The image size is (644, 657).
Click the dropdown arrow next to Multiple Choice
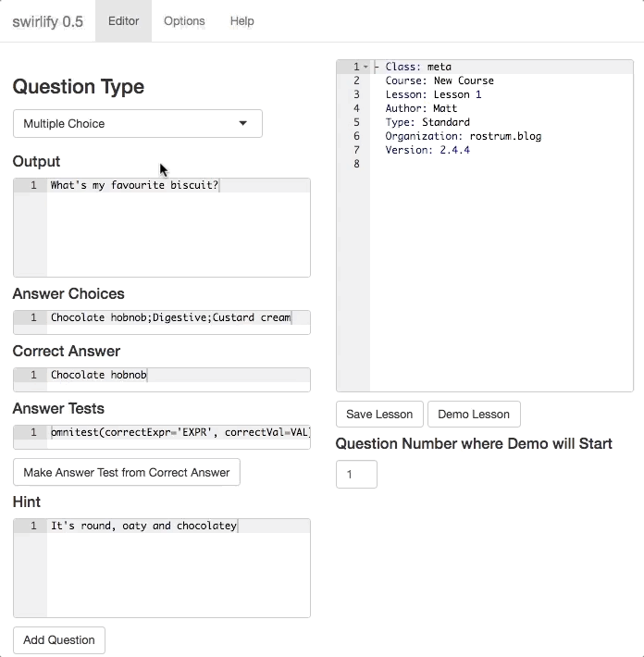coord(242,123)
